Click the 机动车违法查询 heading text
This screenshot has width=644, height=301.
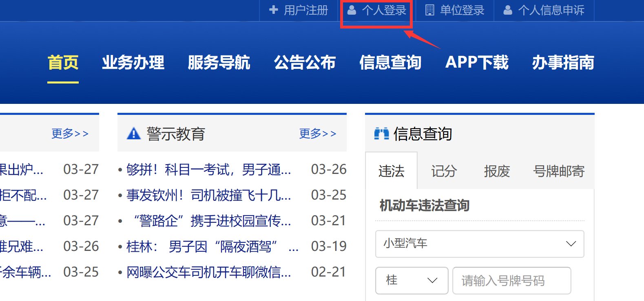coord(425,205)
